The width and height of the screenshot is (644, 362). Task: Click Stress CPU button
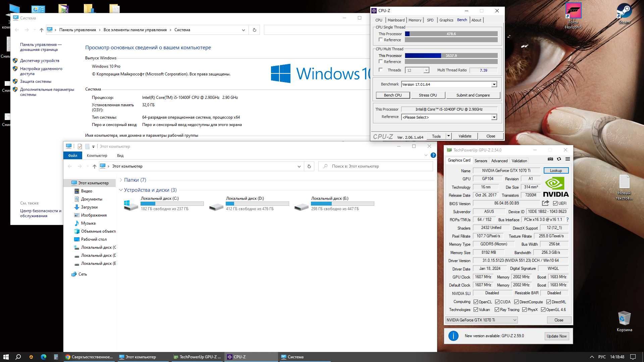428,95
